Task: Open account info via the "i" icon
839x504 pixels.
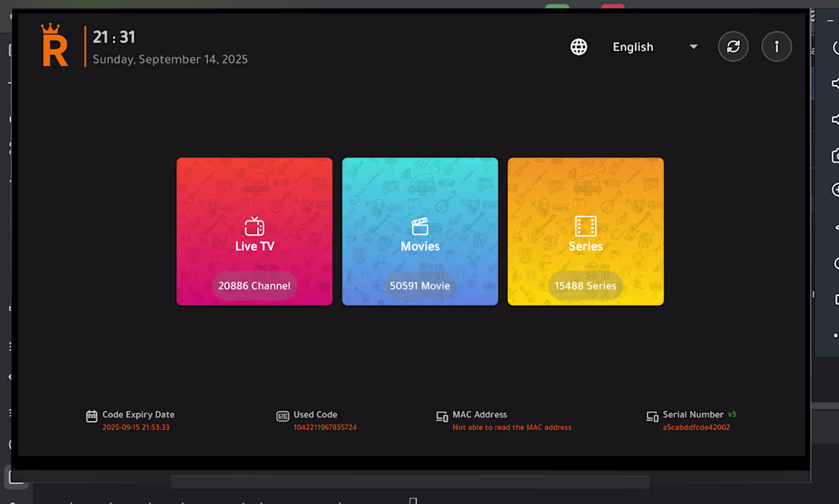Action: click(776, 47)
